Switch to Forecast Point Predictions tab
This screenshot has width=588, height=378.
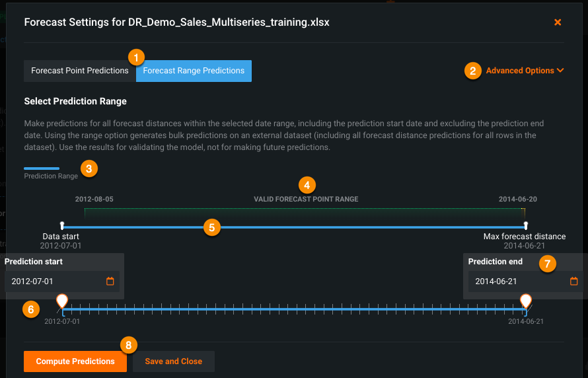pyautogui.click(x=80, y=71)
